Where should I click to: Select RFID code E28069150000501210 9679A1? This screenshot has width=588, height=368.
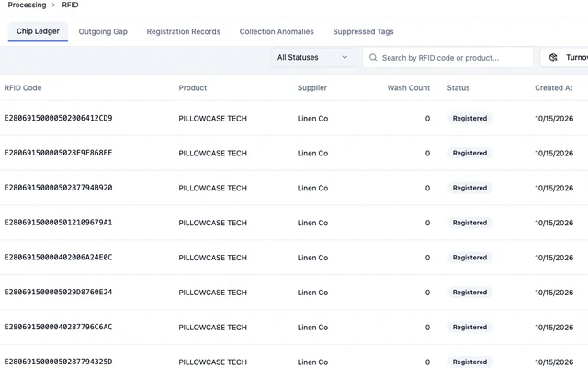point(58,223)
